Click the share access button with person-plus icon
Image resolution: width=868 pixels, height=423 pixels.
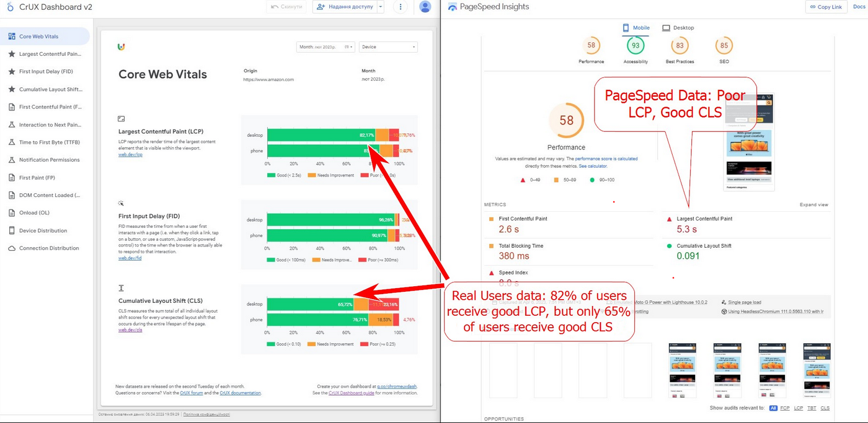344,7
